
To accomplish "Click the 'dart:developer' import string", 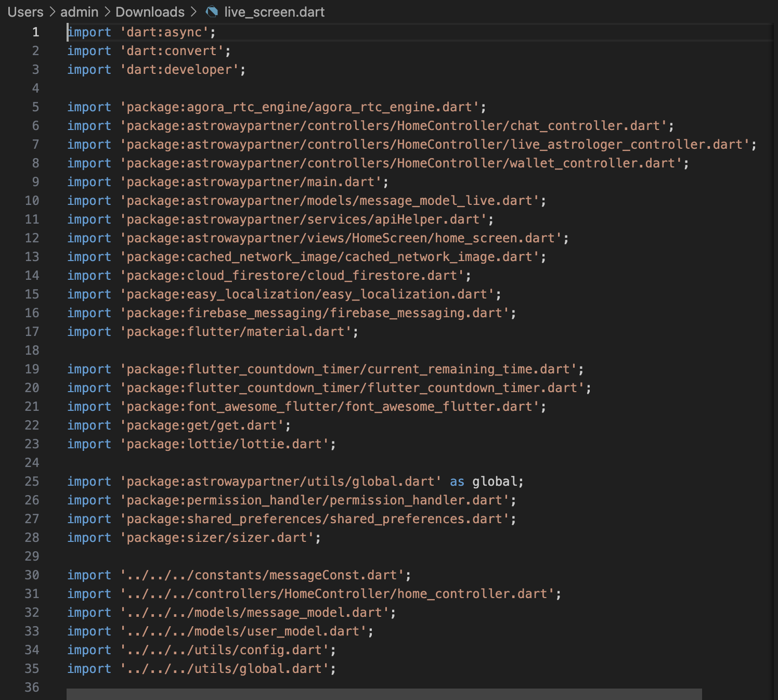I will [179, 70].
